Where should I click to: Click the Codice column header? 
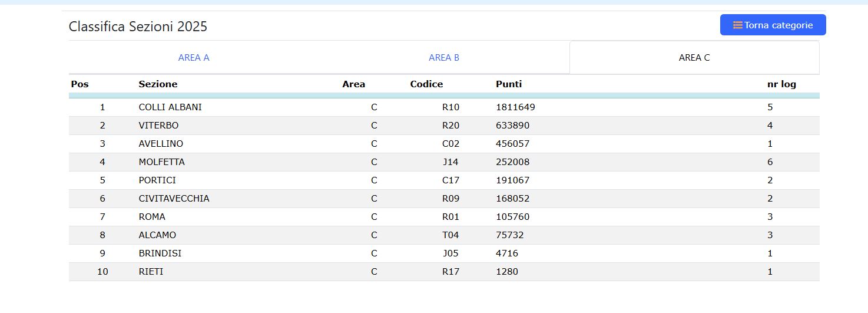tap(426, 84)
